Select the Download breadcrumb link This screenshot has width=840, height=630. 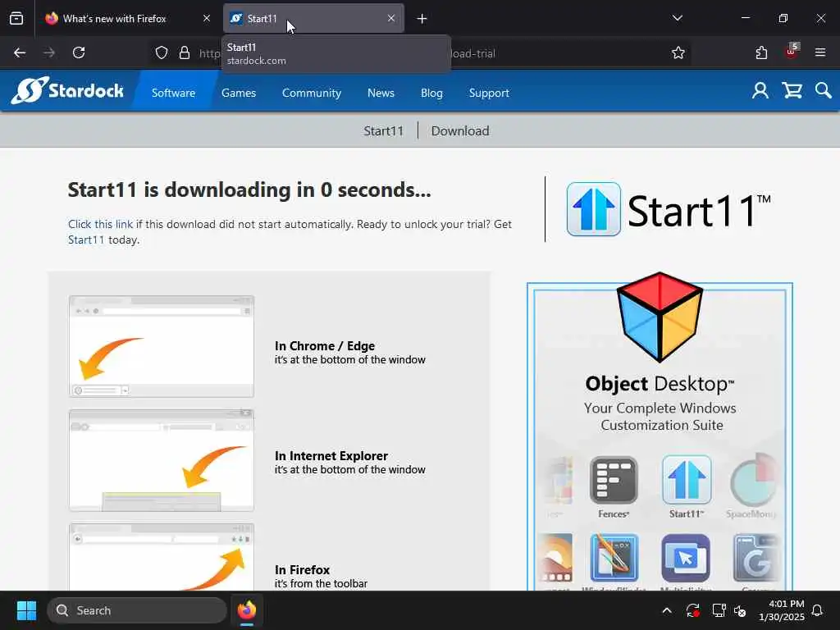(x=460, y=130)
